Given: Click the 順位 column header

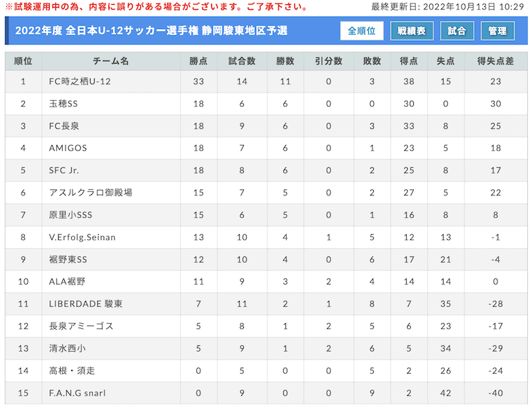Looking at the screenshot, I should (x=23, y=61).
